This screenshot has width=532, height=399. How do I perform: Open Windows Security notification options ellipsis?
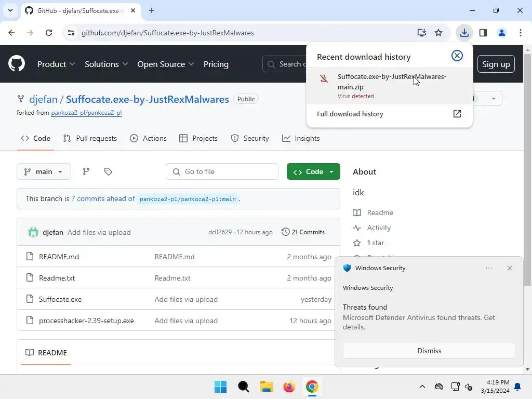488,268
